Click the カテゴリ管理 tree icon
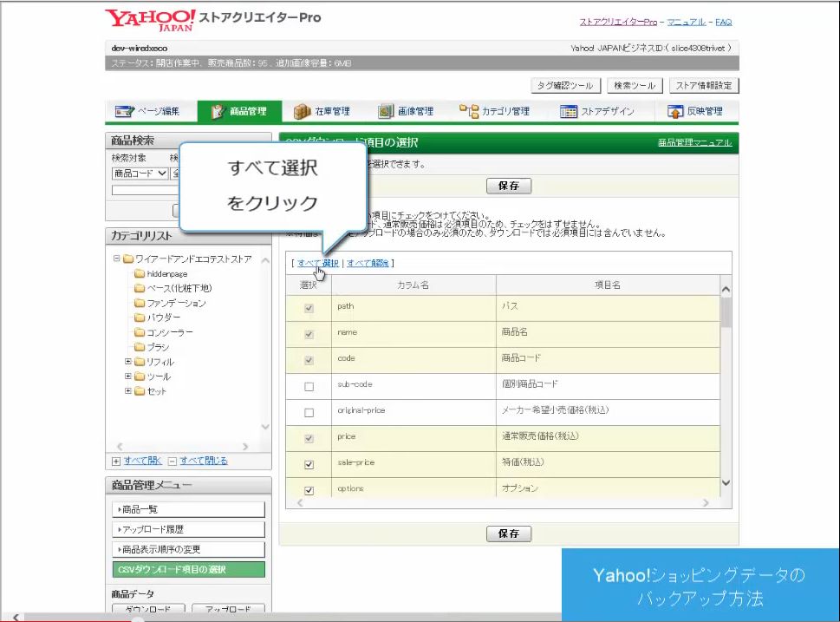Image resolution: width=840 pixels, height=622 pixels. click(469, 111)
